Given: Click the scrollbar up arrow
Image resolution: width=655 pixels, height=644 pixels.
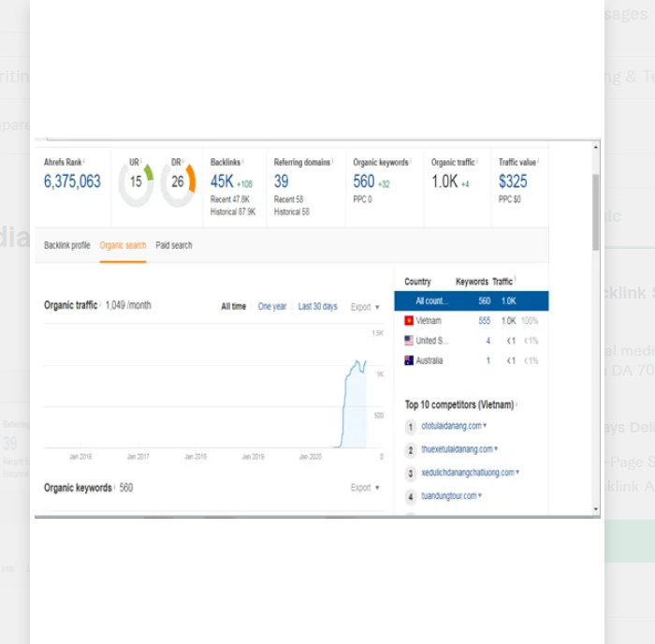Looking at the screenshot, I should click(x=596, y=147).
